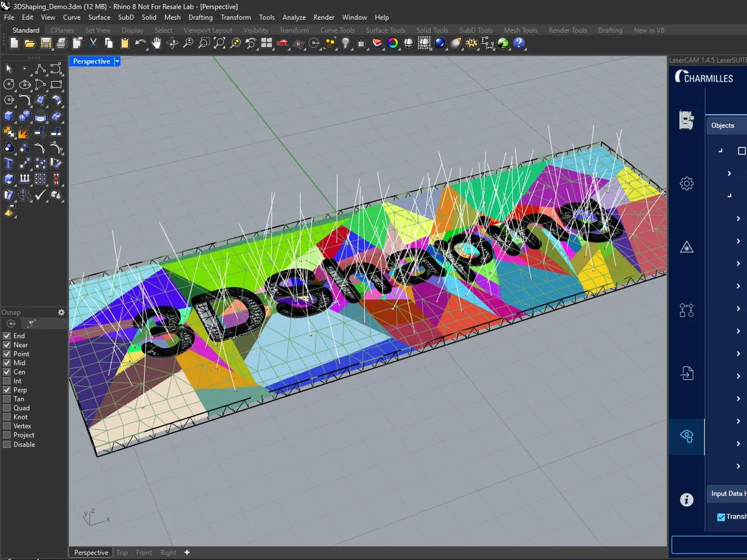Switch to the Front viewport tab
Screen dimensions: 747x560
click(x=144, y=553)
